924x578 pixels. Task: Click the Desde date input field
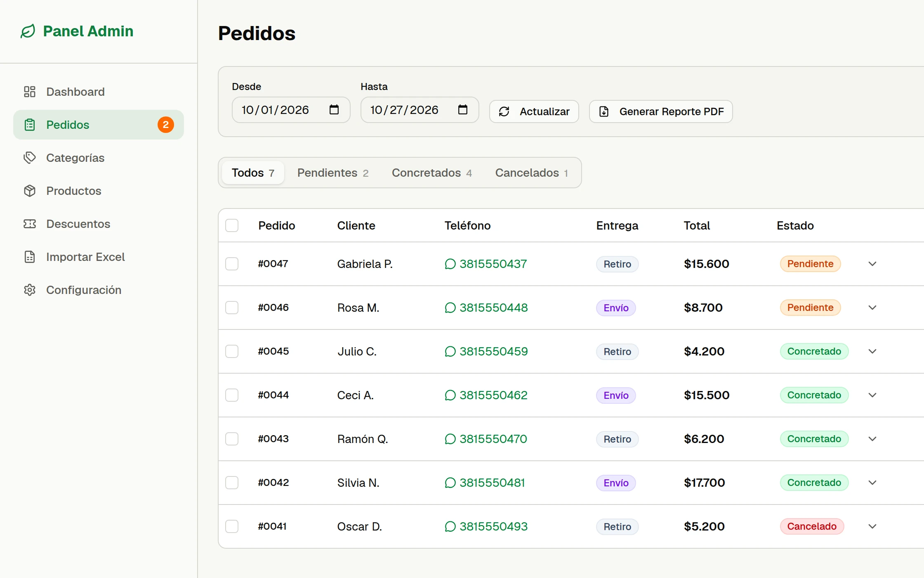tap(291, 110)
